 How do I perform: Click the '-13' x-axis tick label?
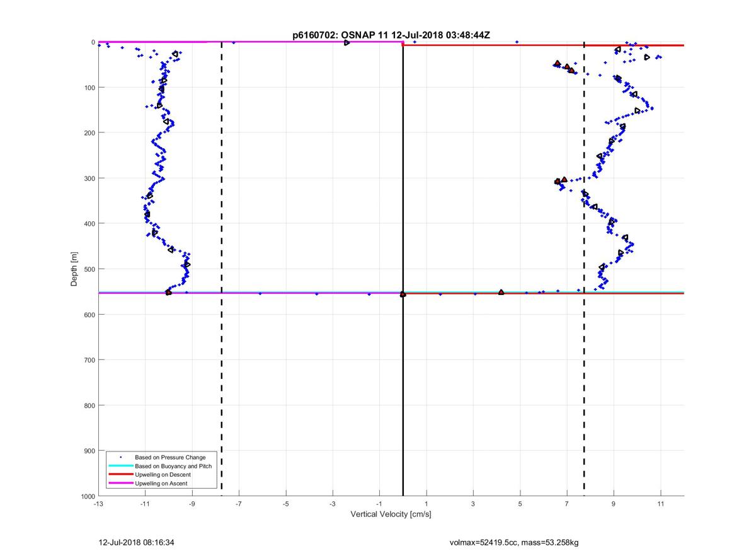click(x=98, y=504)
